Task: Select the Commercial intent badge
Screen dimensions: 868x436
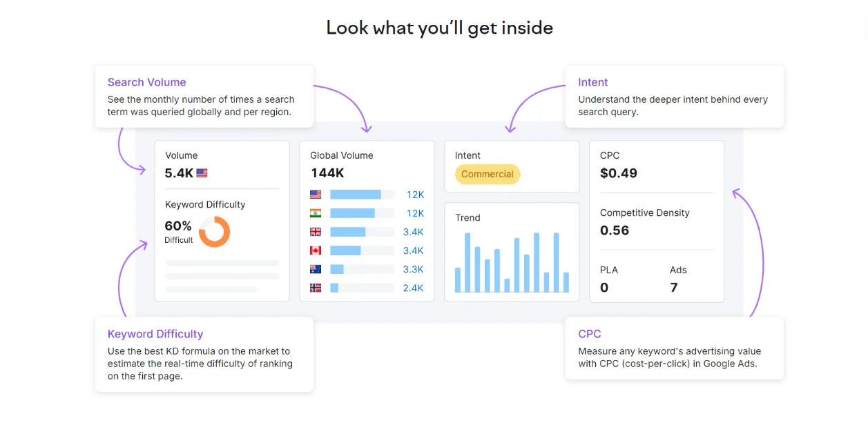Action: click(488, 174)
